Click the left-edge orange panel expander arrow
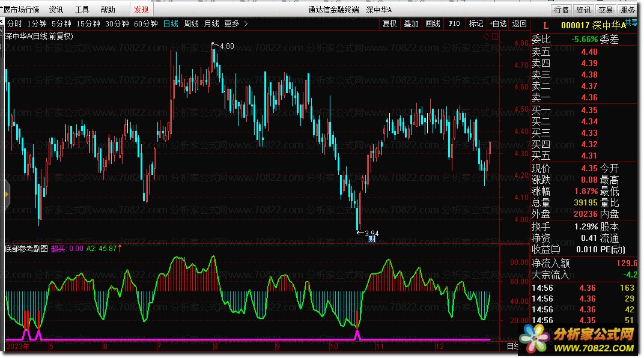 click(x=7, y=194)
